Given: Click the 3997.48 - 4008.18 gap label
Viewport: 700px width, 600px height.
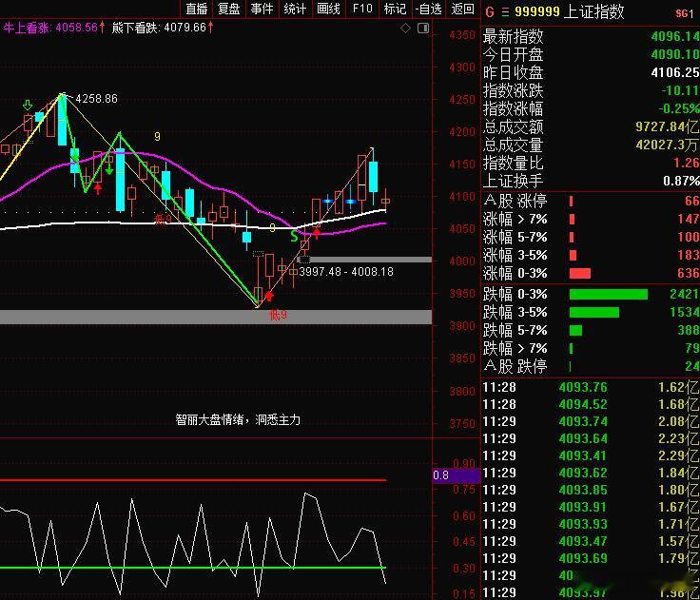Looking at the screenshot, I should [x=346, y=271].
